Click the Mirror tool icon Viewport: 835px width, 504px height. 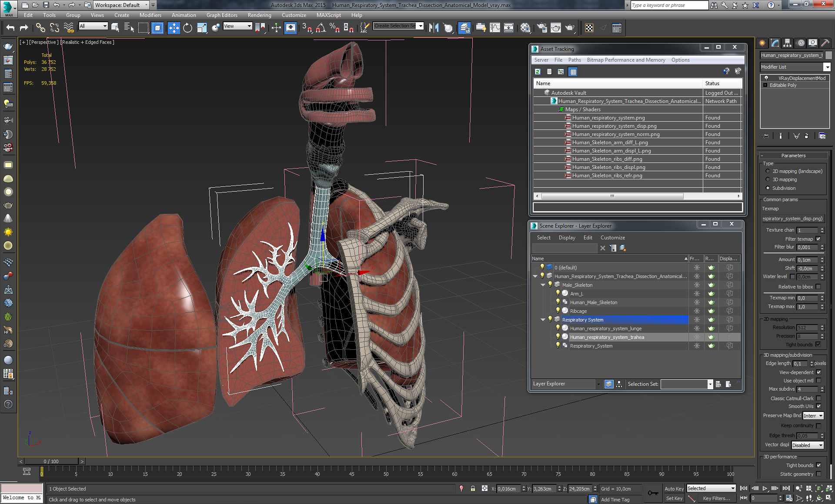[x=434, y=28]
